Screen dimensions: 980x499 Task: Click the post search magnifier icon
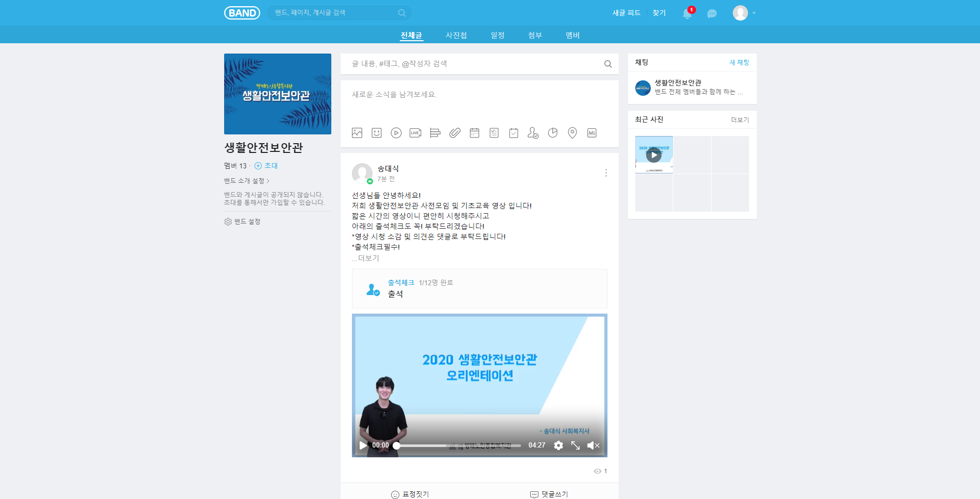tap(608, 64)
